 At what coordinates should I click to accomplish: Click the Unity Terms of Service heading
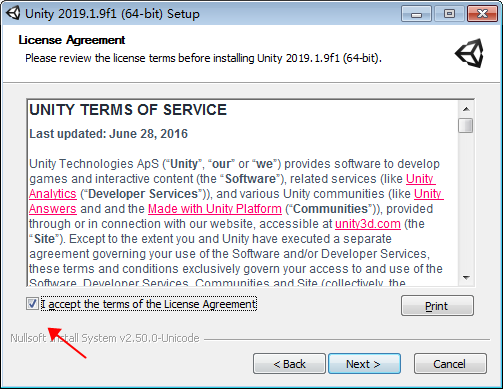[128, 110]
